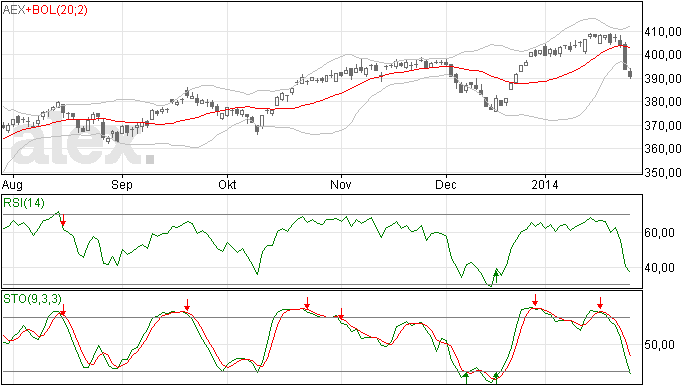The image size is (690, 387).
Task: Click the RSI 60,00 axis value
Action: [x=659, y=232]
